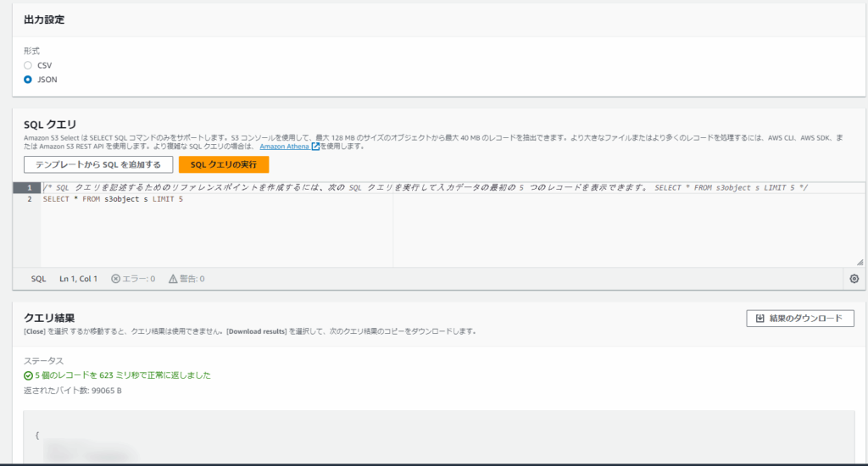
Task: Click the テンプレートから SQL を追加する button
Action: [98, 164]
